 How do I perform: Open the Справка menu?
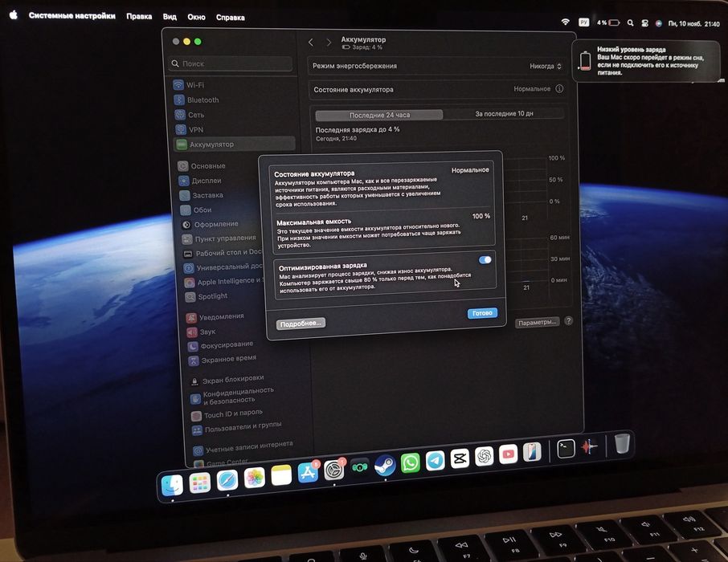click(x=231, y=18)
